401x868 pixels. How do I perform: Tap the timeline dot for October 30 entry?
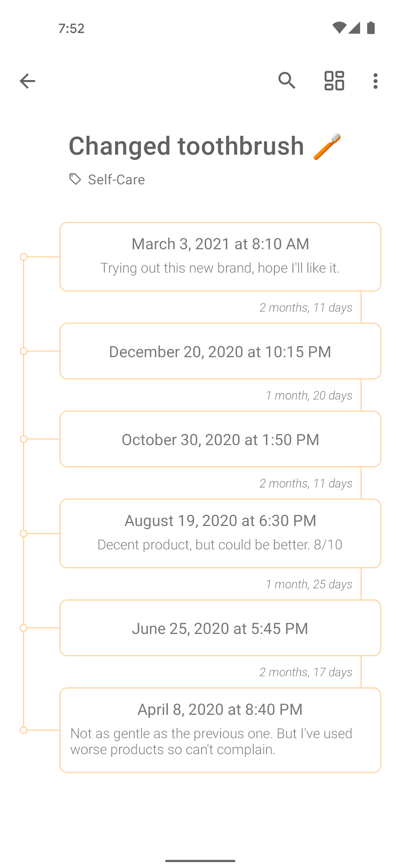[24, 439]
